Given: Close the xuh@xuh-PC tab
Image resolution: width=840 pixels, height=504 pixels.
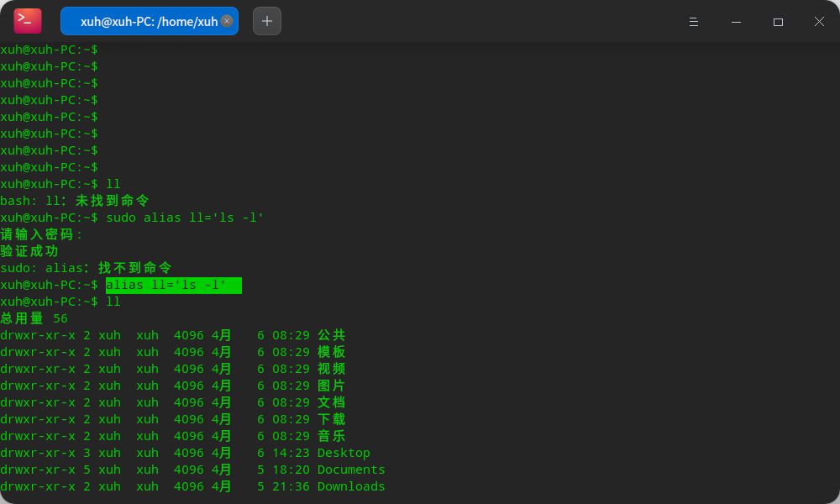Looking at the screenshot, I should pyautogui.click(x=227, y=21).
